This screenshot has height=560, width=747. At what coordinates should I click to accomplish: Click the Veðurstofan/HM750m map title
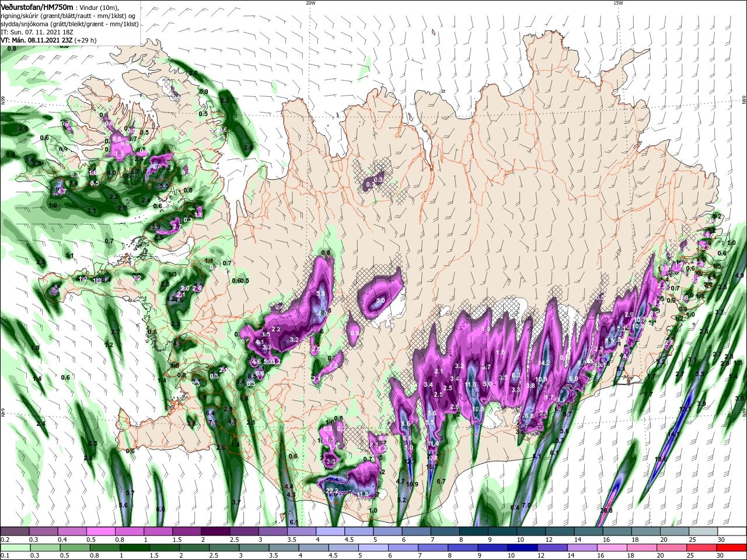coord(37,7)
